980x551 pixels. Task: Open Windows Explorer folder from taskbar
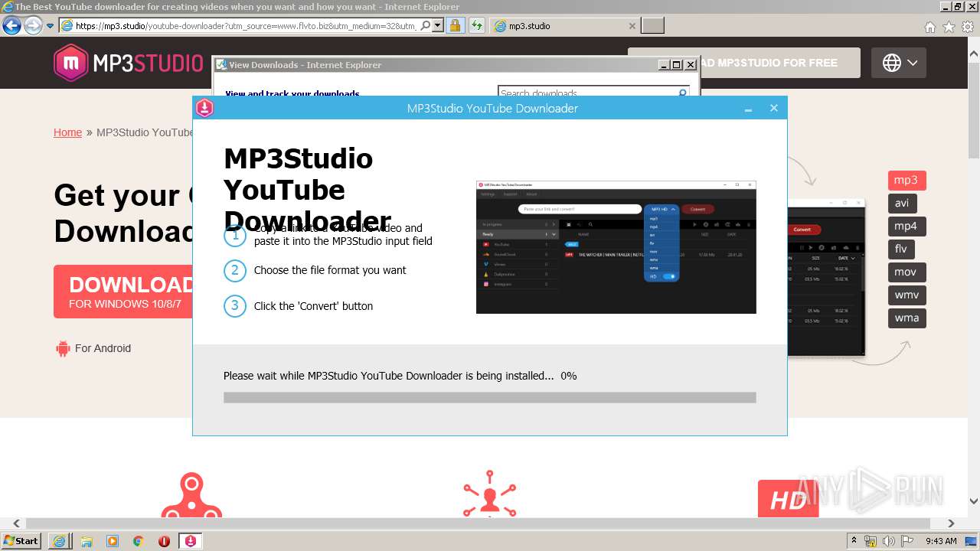[x=87, y=541]
